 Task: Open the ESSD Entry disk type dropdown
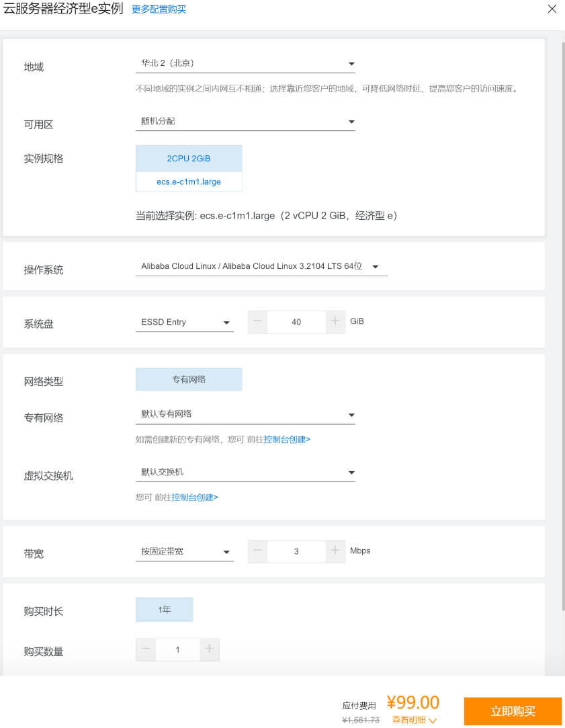point(185,322)
